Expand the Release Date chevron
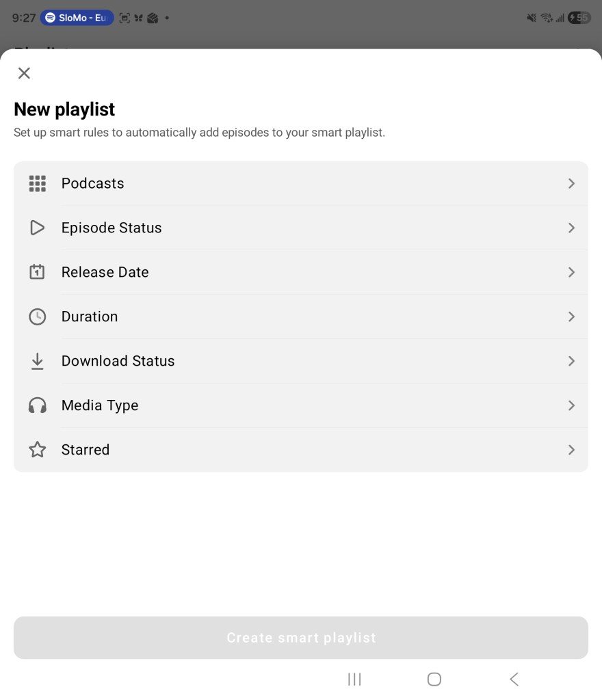 pos(571,272)
